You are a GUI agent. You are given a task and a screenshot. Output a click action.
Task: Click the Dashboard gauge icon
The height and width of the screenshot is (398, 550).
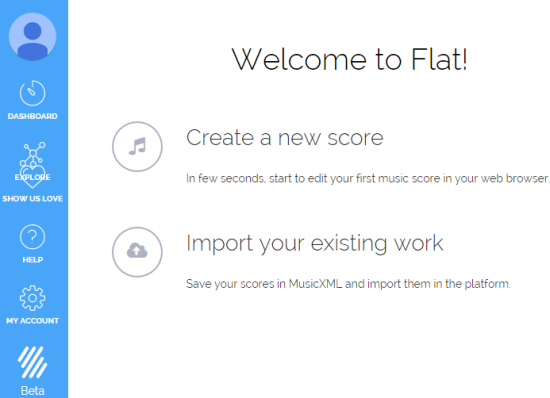[x=32, y=93]
